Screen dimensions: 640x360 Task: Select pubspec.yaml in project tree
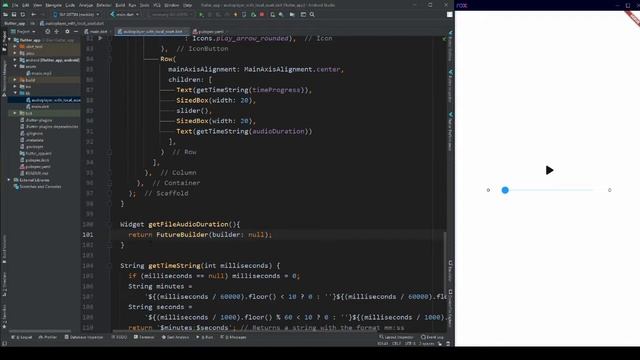pos(36,167)
